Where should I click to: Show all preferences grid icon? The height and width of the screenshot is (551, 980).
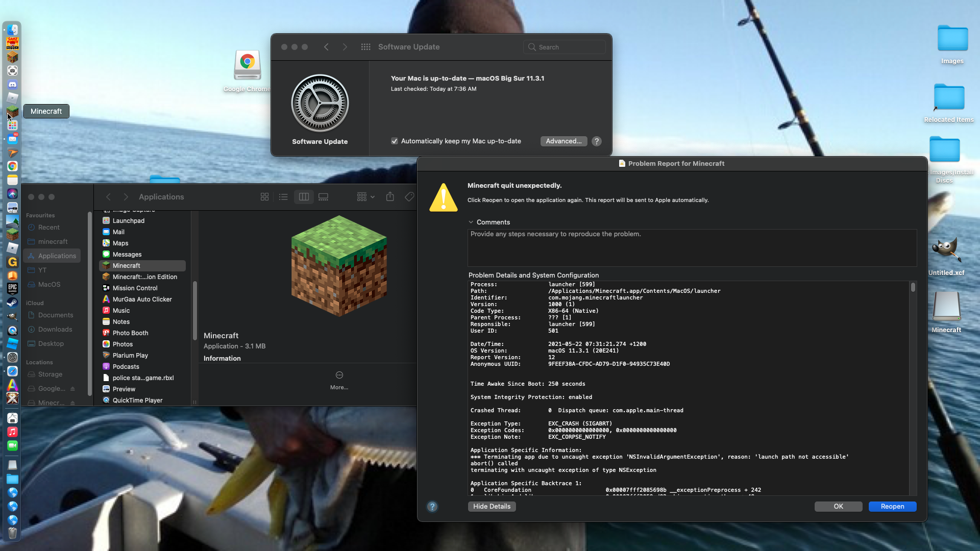click(365, 47)
